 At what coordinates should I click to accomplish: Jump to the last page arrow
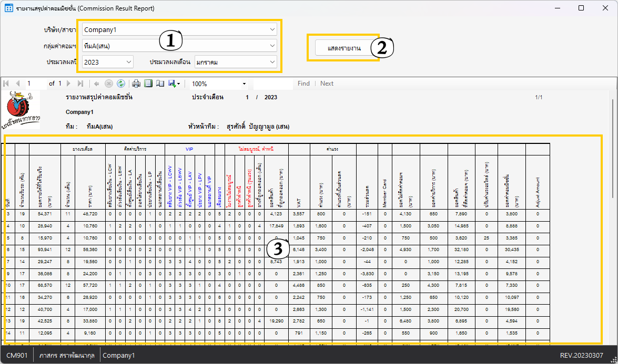(80, 84)
